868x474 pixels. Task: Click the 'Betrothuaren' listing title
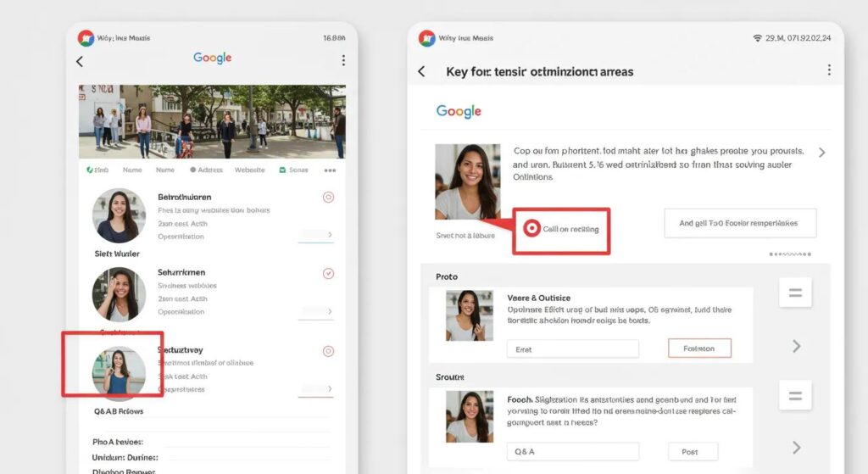click(x=184, y=197)
